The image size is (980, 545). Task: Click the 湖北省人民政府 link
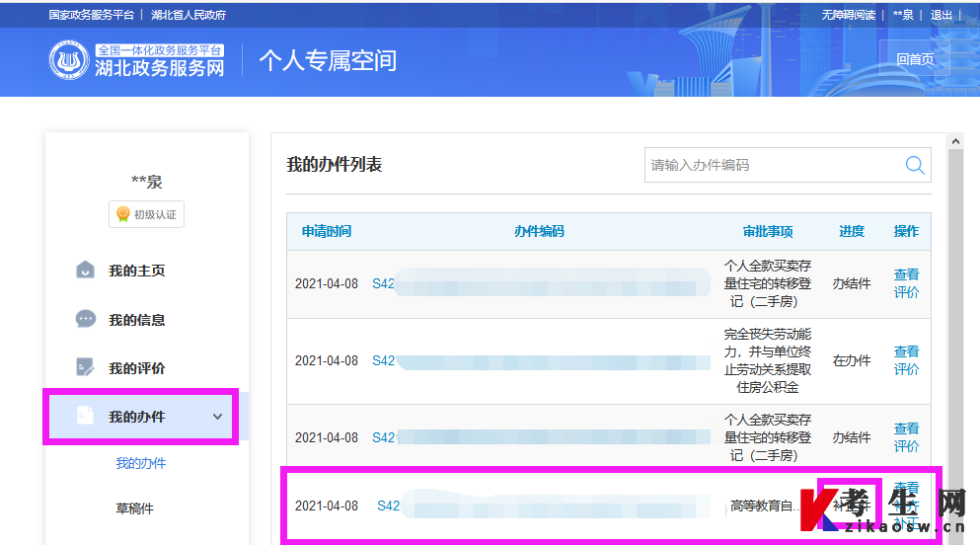pyautogui.click(x=188, y=15)
